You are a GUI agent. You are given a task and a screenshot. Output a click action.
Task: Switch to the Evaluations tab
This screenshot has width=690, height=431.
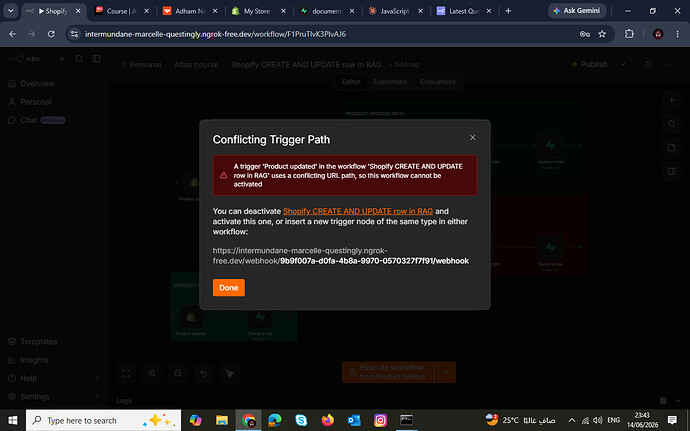point(437,82)
